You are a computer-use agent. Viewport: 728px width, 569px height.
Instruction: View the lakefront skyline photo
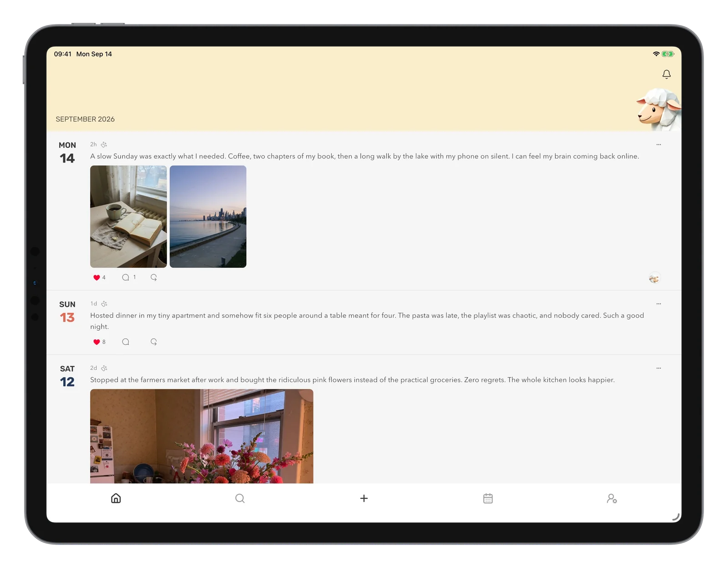(208, 217)
